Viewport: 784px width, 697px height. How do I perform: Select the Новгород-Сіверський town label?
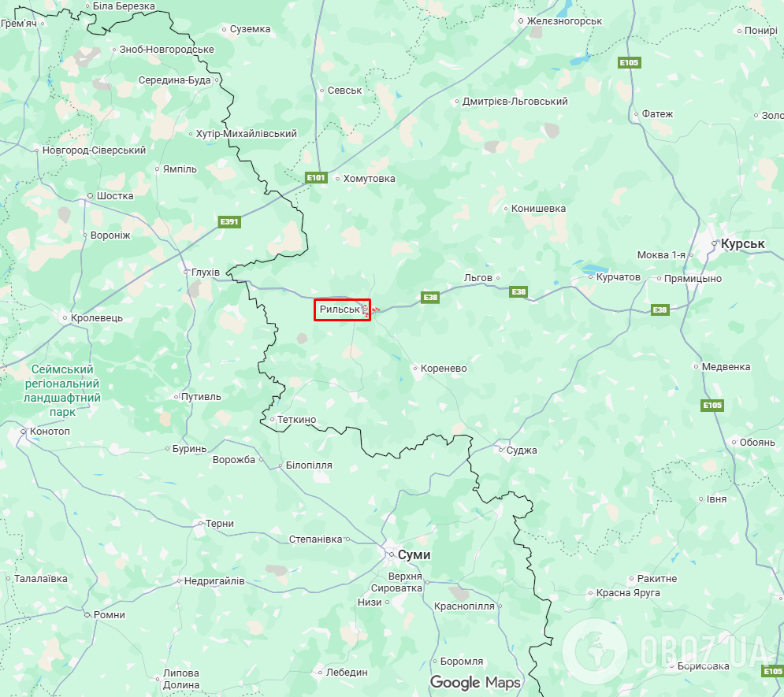click(x=94, y=150)
